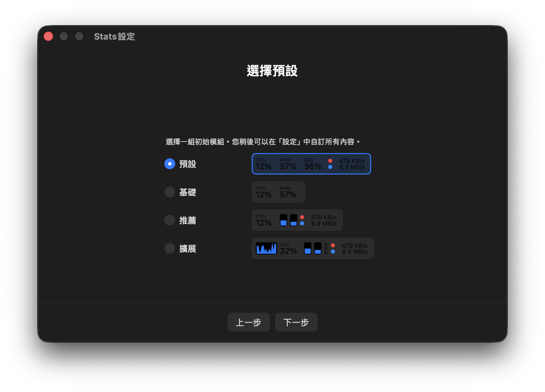Viewport: 545px width, 392px height.
Task: Click GPU 32% value in 擴展 preview
Action: 288,249
